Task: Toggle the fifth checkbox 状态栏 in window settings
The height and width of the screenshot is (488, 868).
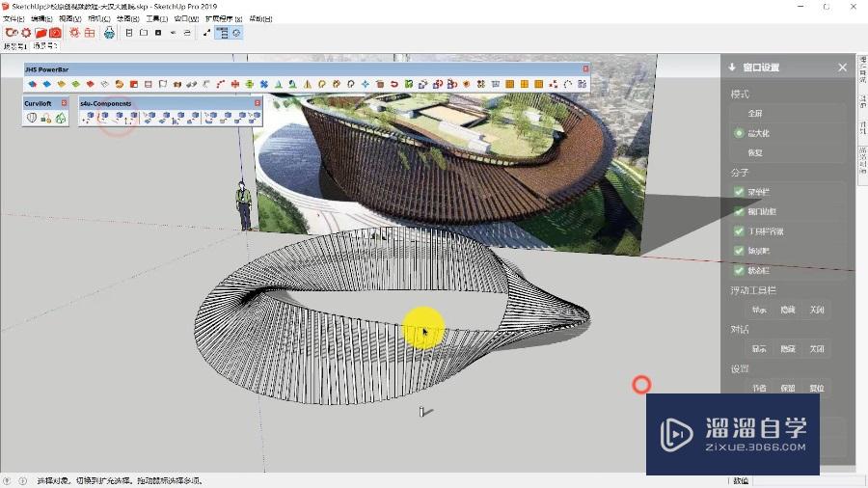Action: pos(739,271)
